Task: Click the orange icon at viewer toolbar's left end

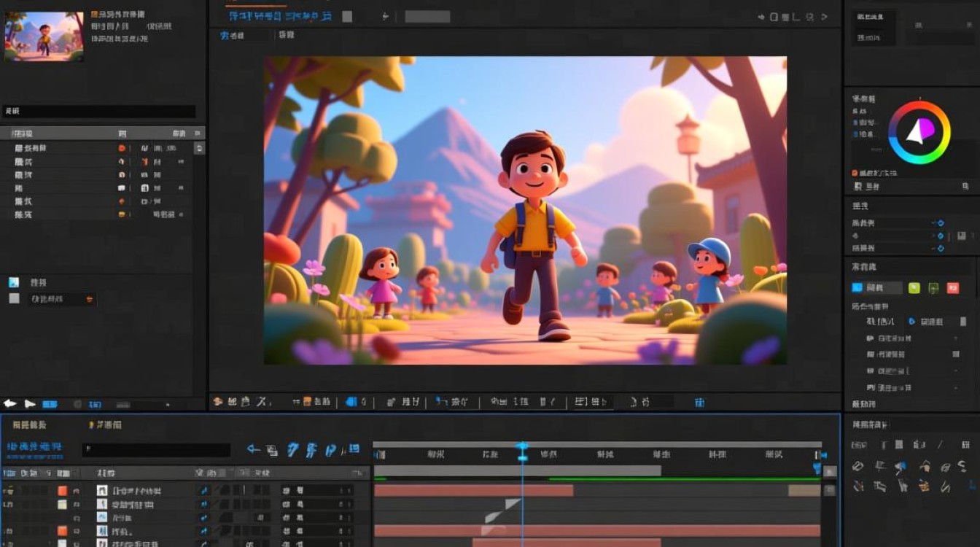Action: 217,401
